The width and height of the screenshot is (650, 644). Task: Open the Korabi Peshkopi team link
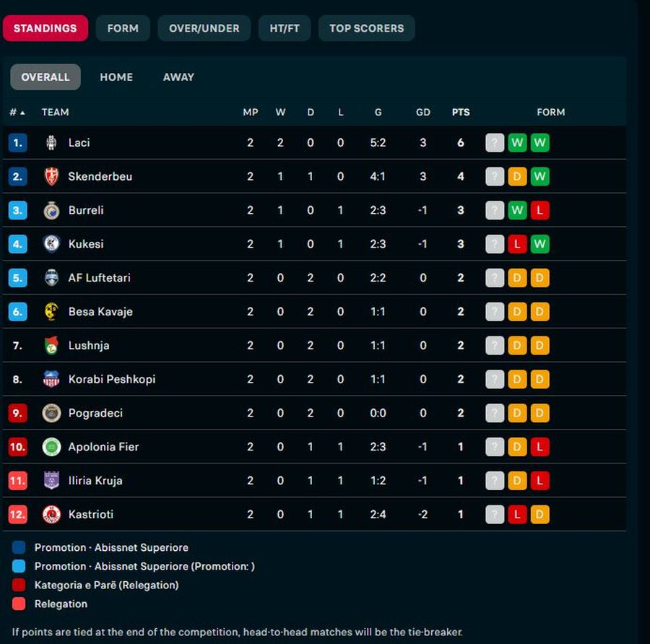click(112, 379)
